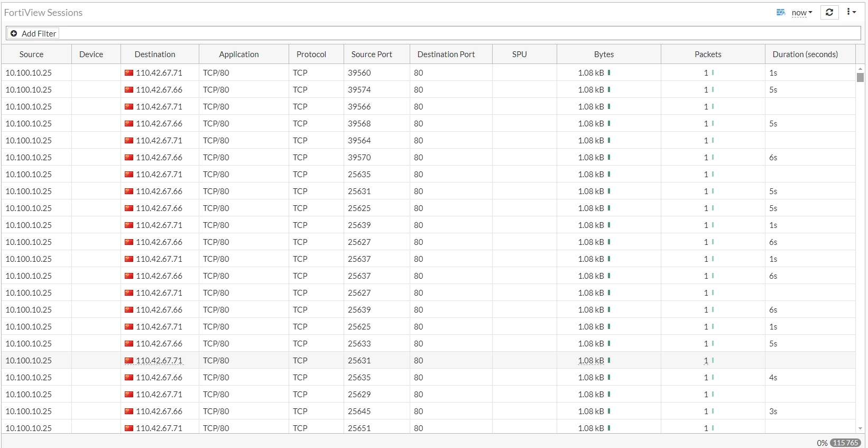Viewport: 868px width, 448px height.
Task: Click the underlined packet count 1 in the highlighted row
Action: [x=706, y=361]
